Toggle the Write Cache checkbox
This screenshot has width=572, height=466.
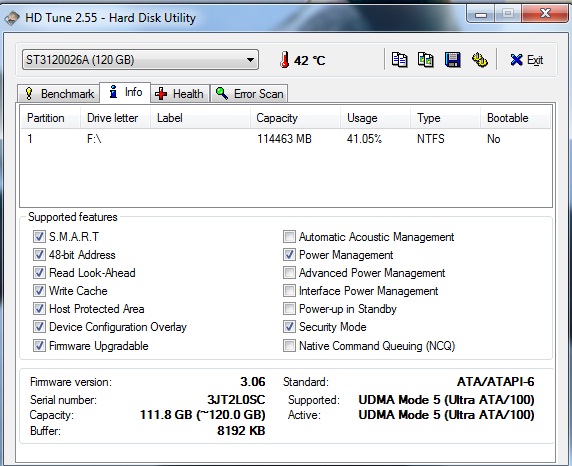39,290
